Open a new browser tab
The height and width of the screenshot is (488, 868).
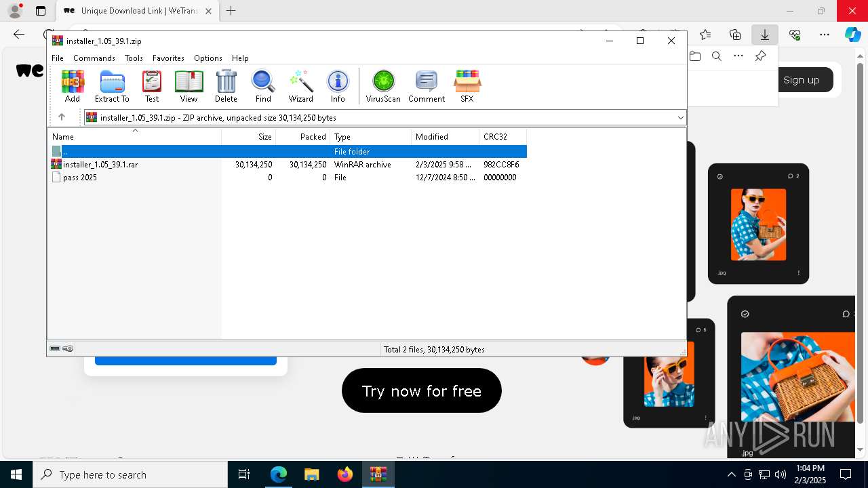tap(231, 11)
